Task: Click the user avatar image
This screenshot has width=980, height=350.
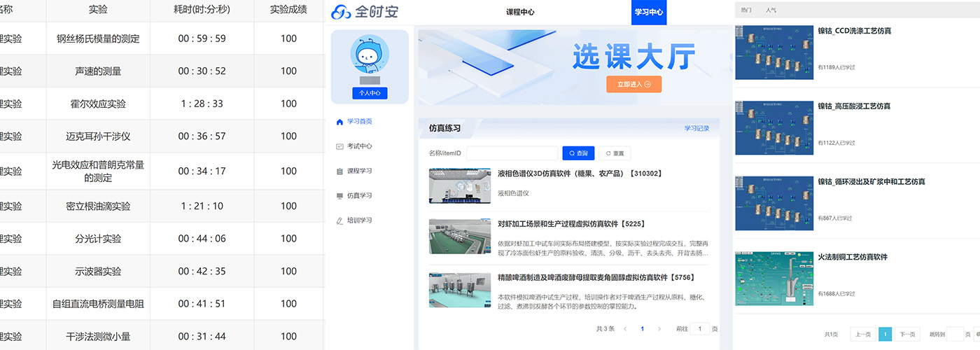Action: click(370, 57)
